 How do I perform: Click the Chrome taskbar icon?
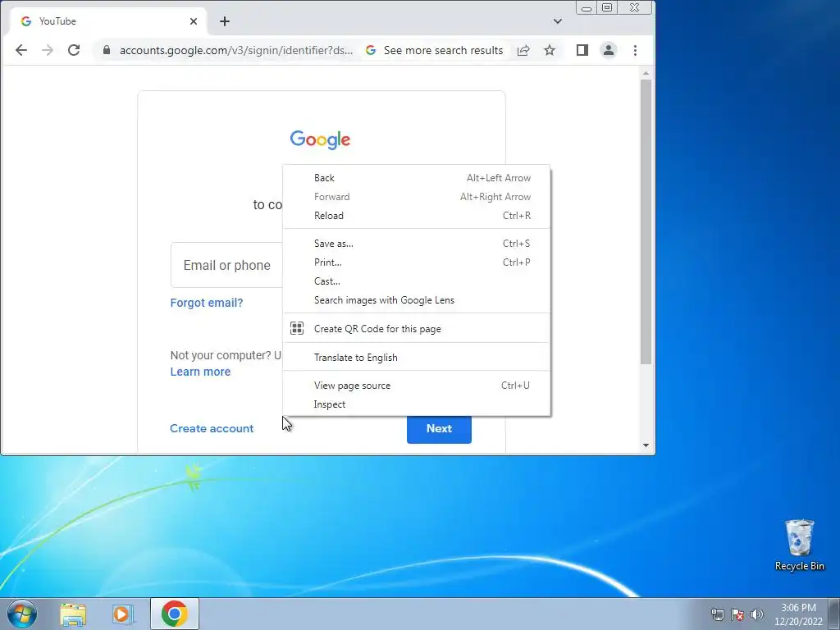click(x=174, y=614)
